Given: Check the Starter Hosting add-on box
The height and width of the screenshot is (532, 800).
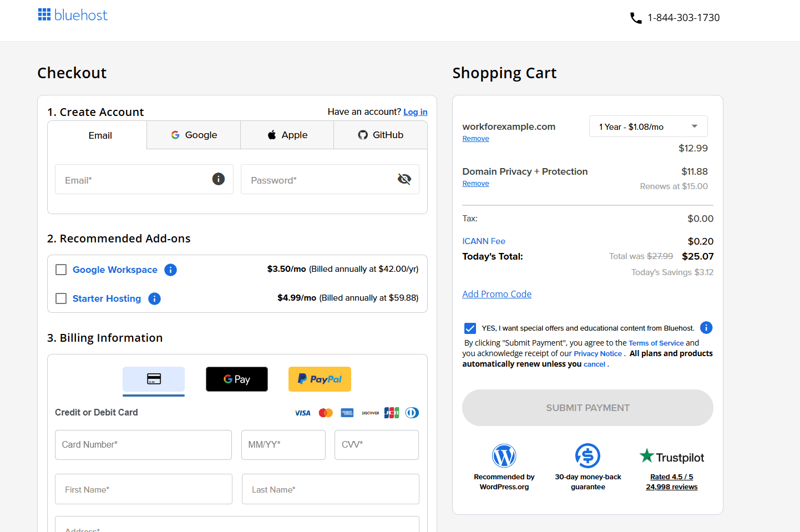Looking at the screenshot, I should [x=62, y=298].
